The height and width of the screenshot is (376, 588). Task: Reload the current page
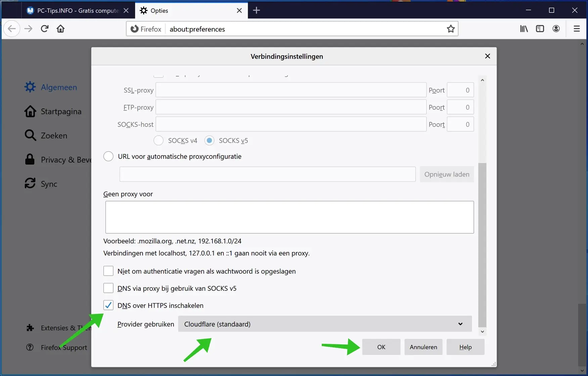click(45, 29)
